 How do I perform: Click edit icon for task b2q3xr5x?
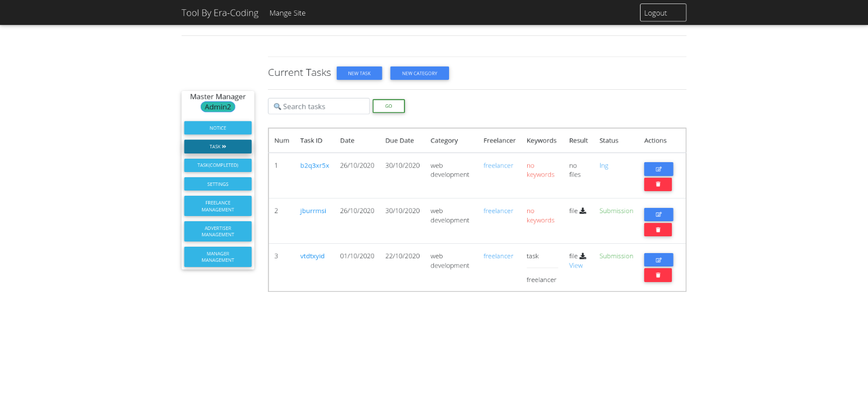pos(658,169)
